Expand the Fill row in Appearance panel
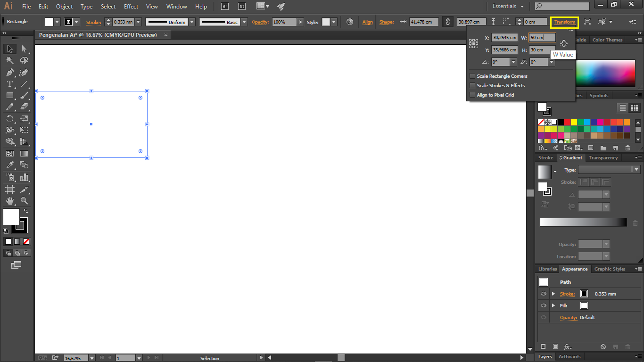644x362 pixels. [553, 305]
